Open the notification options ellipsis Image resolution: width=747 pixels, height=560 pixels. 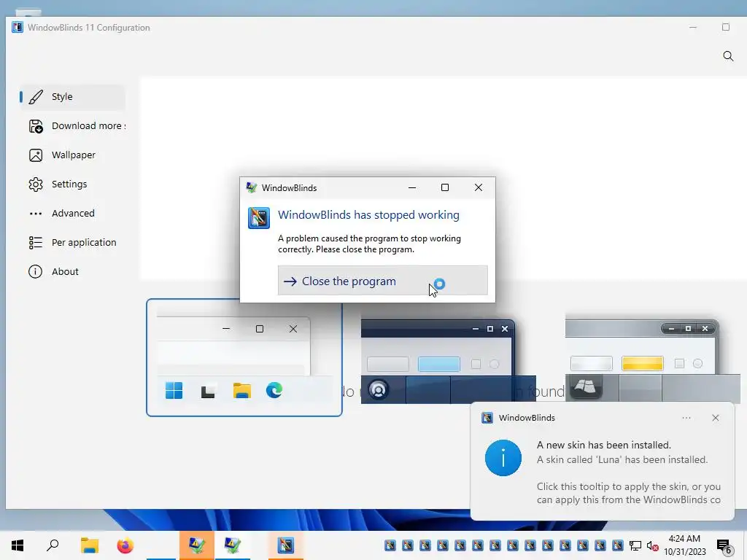(x=686, y=418)
